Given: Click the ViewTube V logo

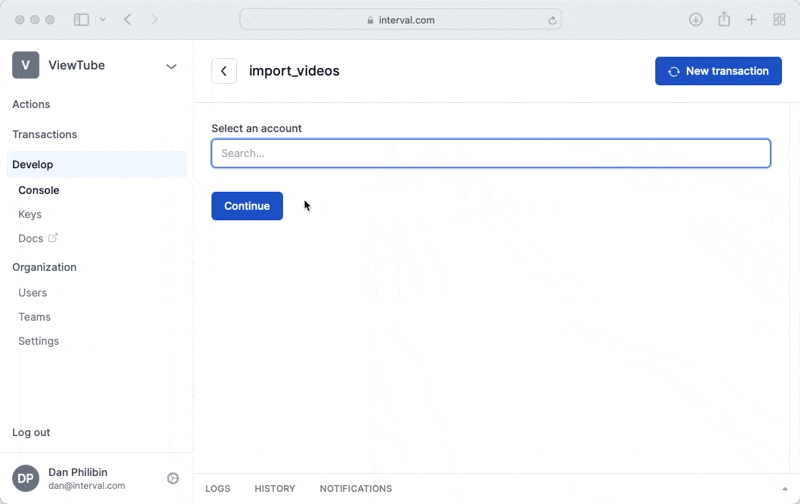Looking at the screenshot, I should (26, 65).
